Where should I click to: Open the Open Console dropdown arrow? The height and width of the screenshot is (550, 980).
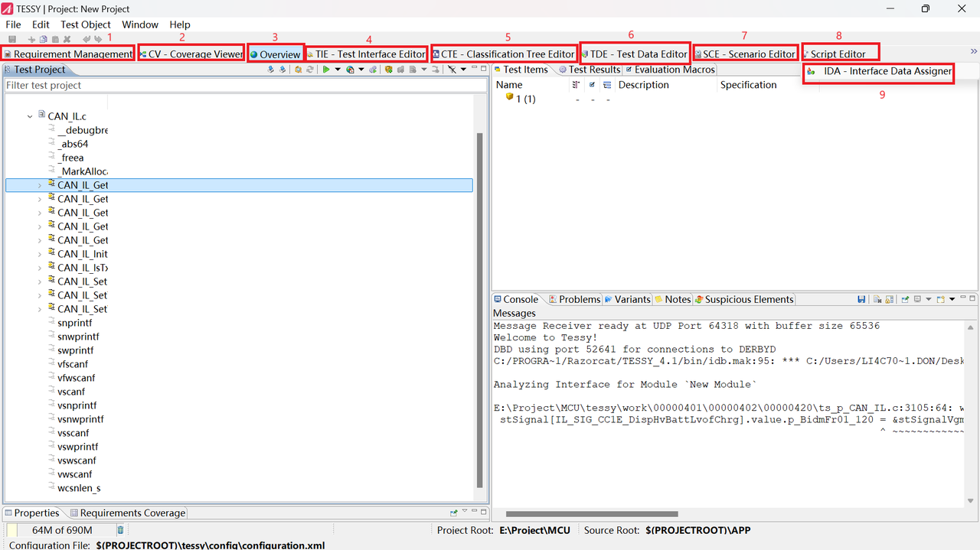click(x=952, y=299)
